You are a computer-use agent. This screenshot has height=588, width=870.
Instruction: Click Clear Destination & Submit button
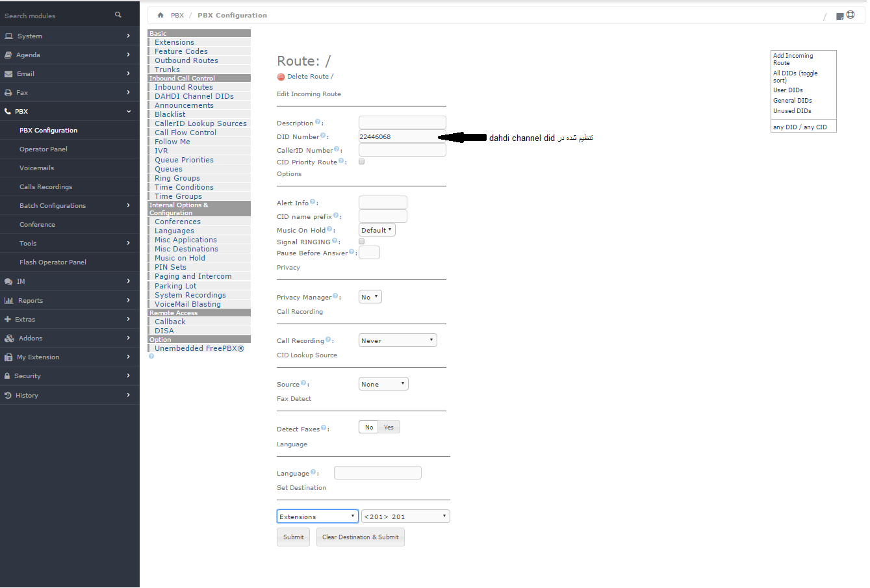click(361, 537)
